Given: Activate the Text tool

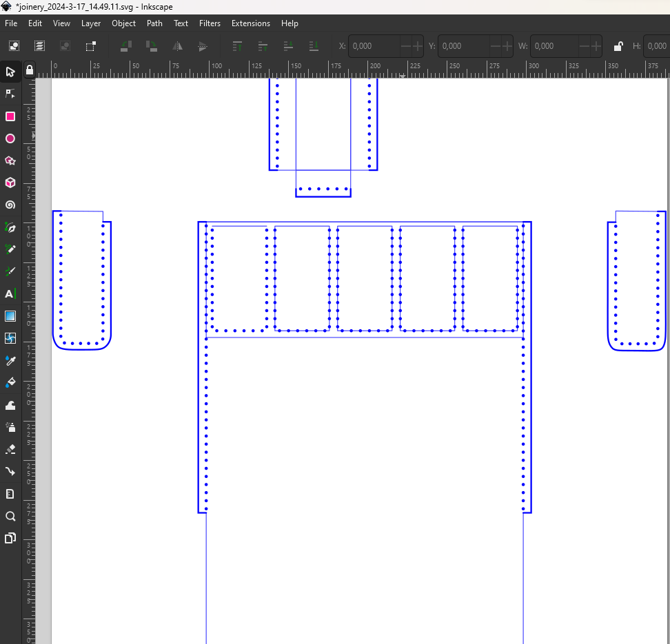Looking at the screenshot, I should [x=10, y=294].
